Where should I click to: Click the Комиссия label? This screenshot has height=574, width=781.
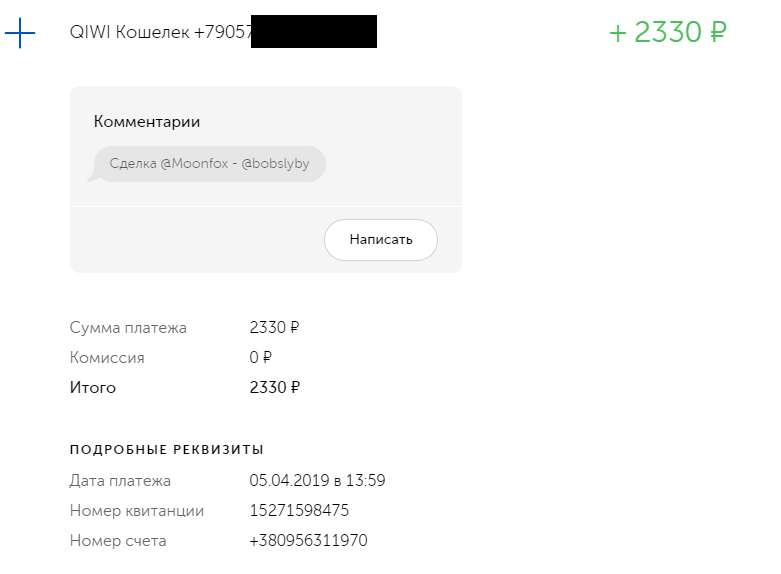pyautogui.click(x=107, y=358)
